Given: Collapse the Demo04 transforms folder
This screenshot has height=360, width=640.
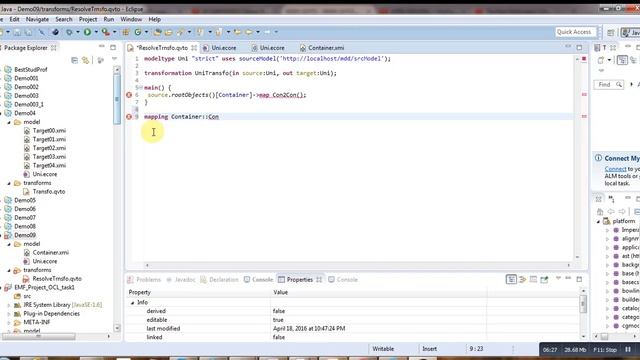Looking at the screenshot, I should coord(9,183).
